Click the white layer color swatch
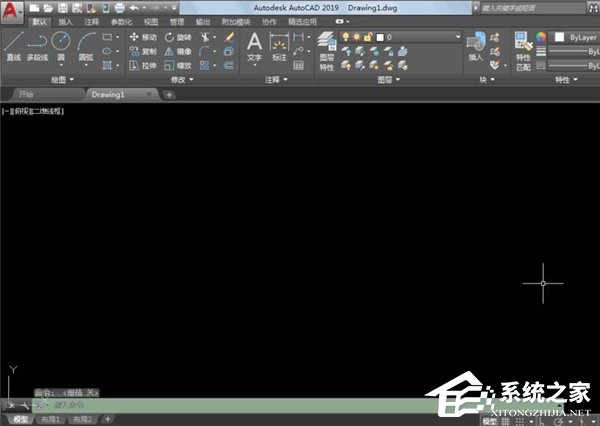This screenshot has width=600, height=426. [x=380, y=37]
